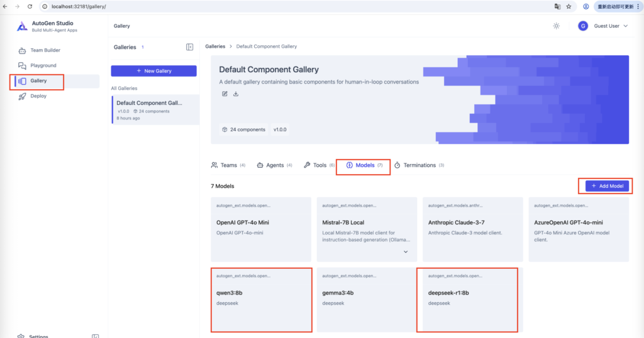644x338 pixels.
Task: Click the 24 components badge
Action: [x=243, y=129]
